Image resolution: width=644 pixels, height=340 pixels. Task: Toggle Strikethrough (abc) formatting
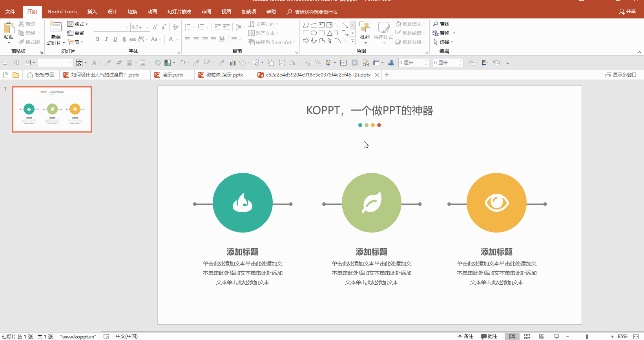[133, 39]
